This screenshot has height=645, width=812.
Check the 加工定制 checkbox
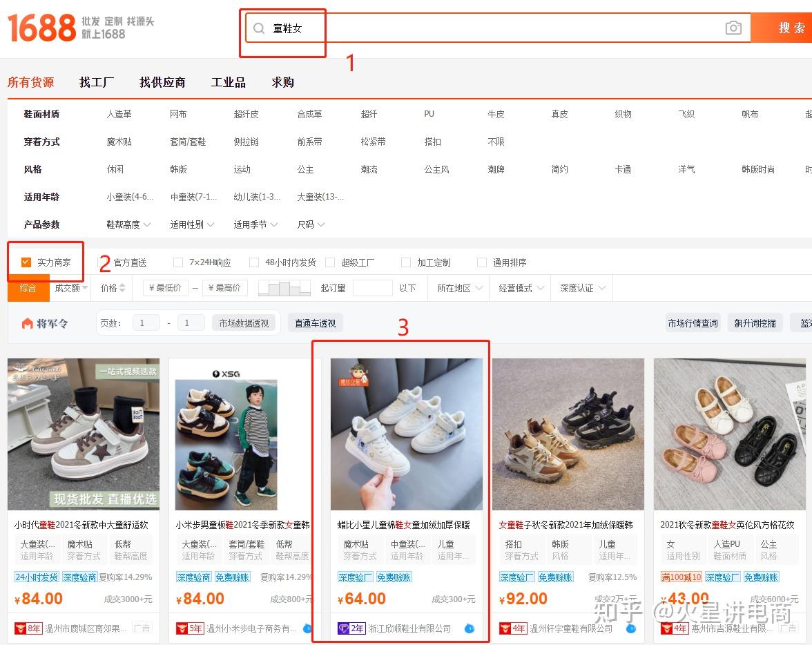406,262
